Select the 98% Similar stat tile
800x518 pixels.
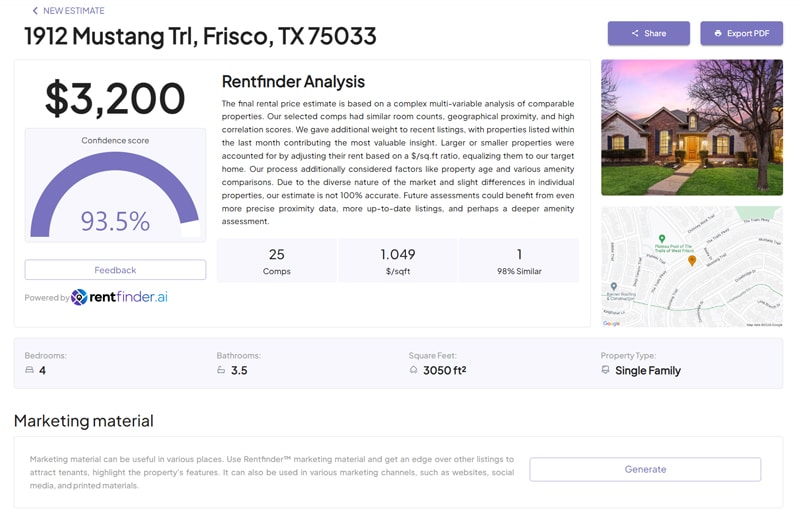[519, 260]
